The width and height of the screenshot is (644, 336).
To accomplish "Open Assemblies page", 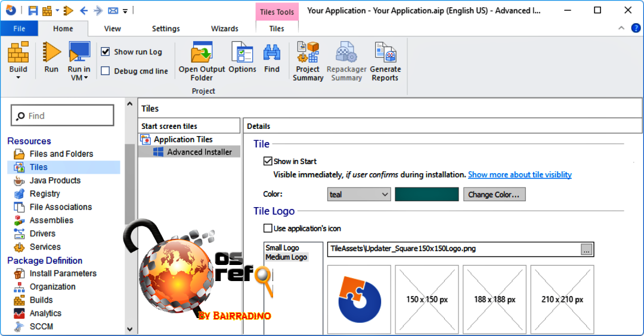I will tap(51, 220).
